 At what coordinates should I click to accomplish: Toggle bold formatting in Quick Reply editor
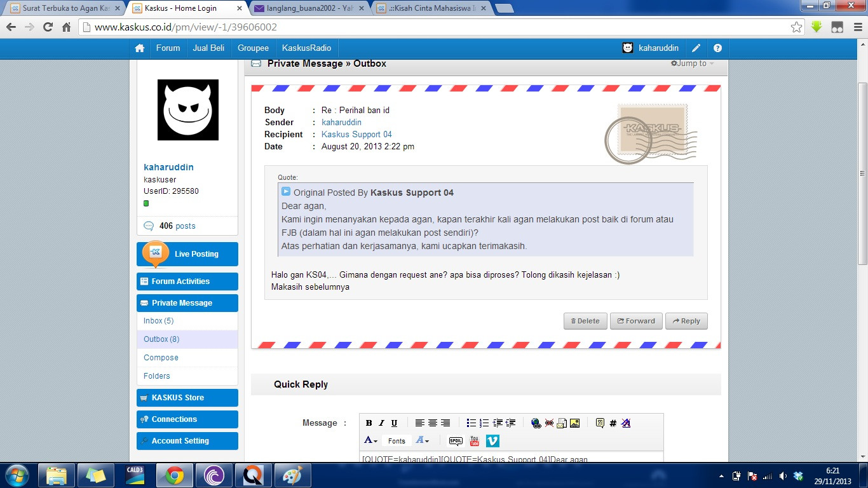pos(369,423)
